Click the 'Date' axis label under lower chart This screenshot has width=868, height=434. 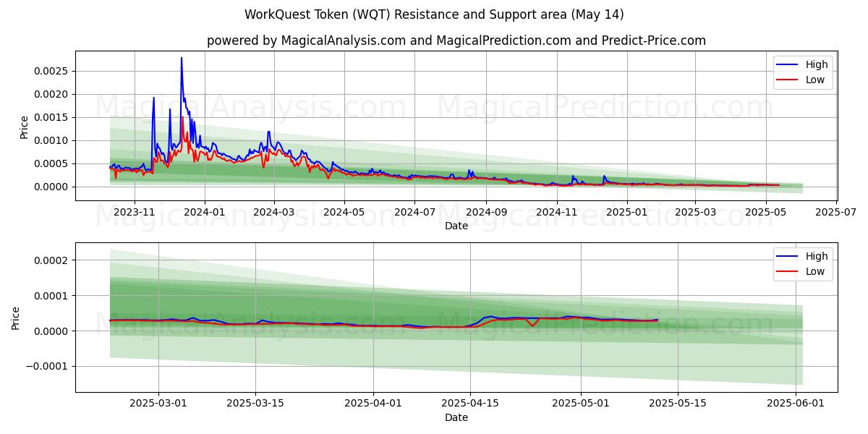(x=456, y=417)
